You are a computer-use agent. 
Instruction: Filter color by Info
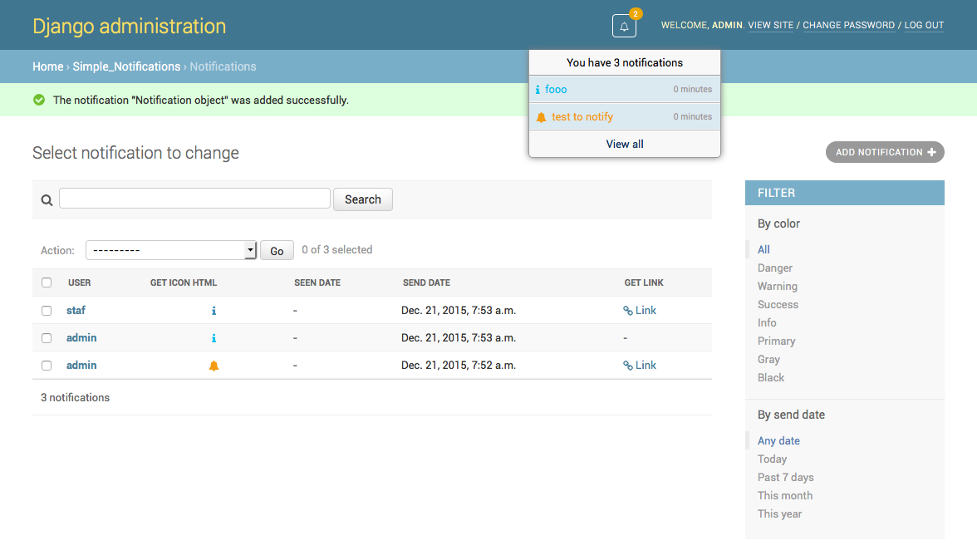pyautogui.click(x=767, y=322)
